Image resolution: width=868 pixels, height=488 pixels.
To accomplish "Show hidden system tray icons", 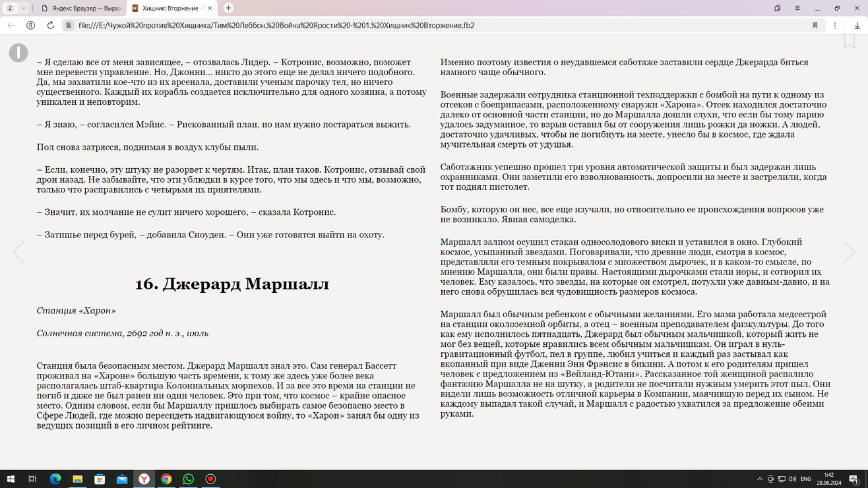I will 760,479.
